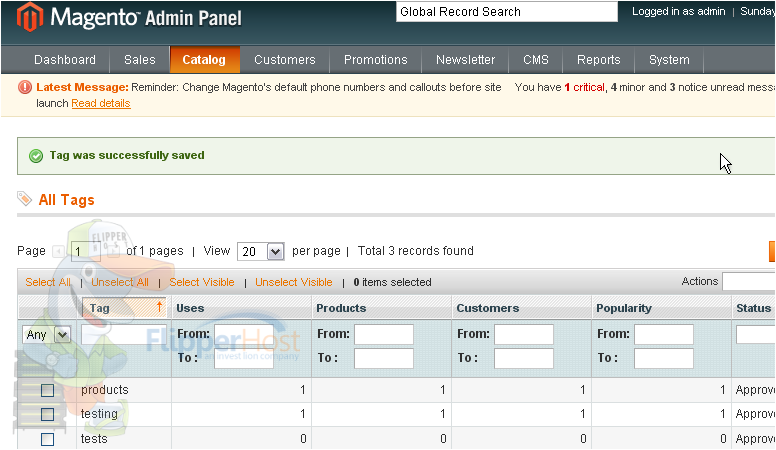Click the Total 3 records found text
Screen dimensions: 776x450
416,251
